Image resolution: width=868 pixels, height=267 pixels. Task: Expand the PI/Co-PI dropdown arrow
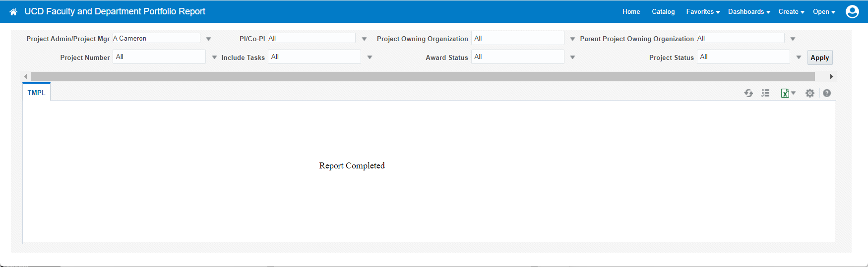coord(364,39)
